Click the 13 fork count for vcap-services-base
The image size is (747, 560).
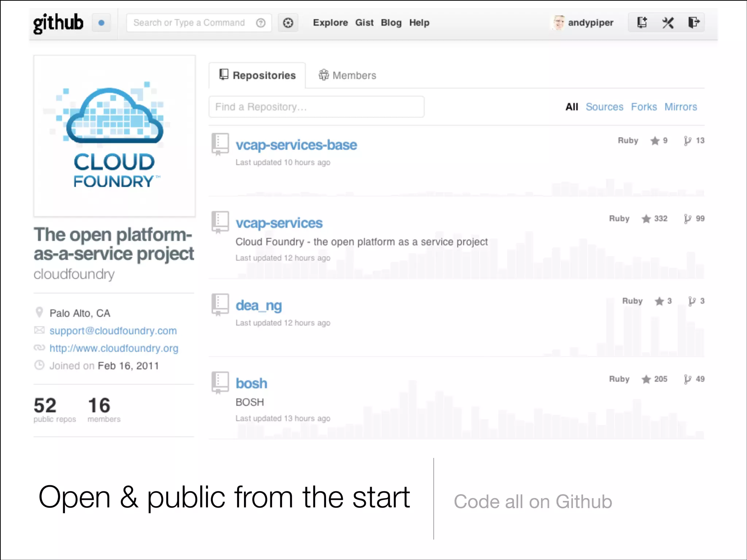pos(700,140)
